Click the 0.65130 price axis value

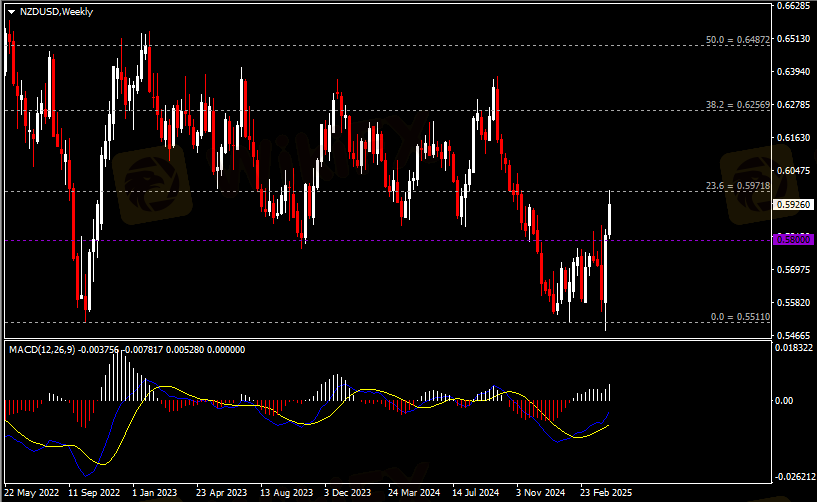794,39
